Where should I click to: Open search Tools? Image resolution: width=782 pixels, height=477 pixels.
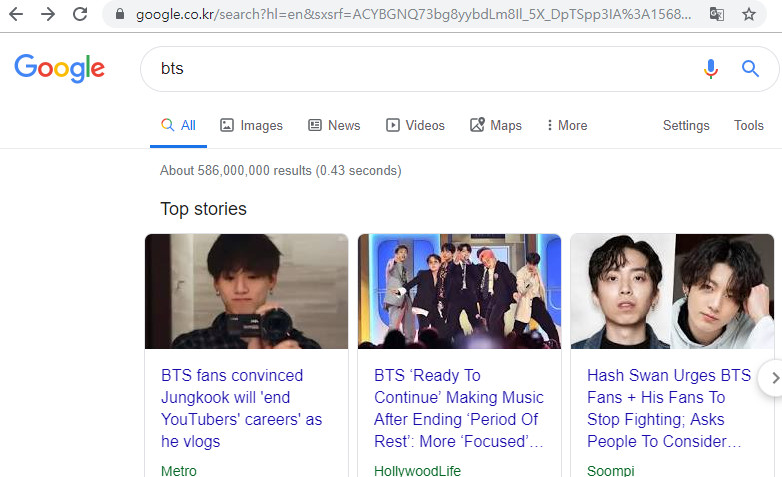click(x=749, y=125)
